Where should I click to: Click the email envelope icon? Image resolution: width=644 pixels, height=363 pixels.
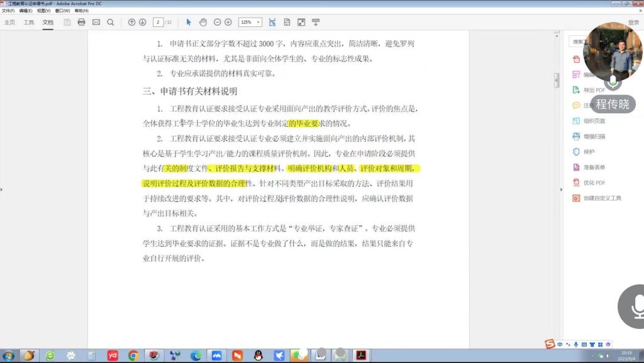point(96,22)
